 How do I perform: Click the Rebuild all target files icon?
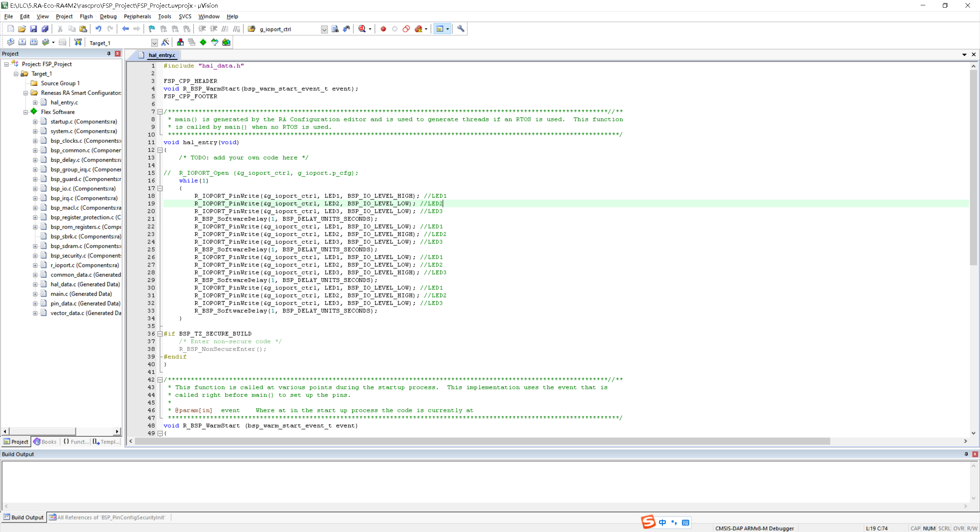tap(34, 42)
